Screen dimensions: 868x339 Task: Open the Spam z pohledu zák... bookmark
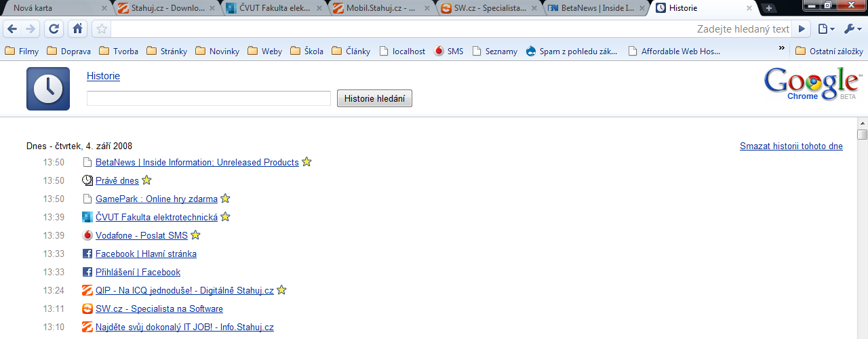click(x=572, y=51)
